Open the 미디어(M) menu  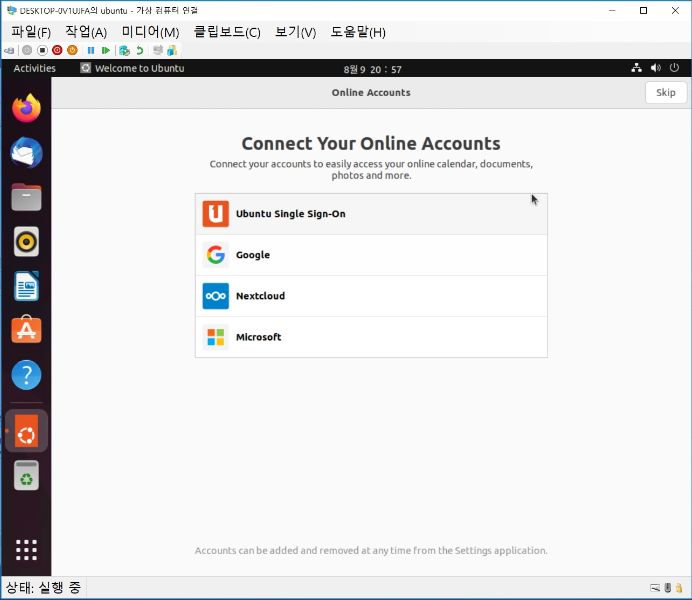[x=150, y=32]
